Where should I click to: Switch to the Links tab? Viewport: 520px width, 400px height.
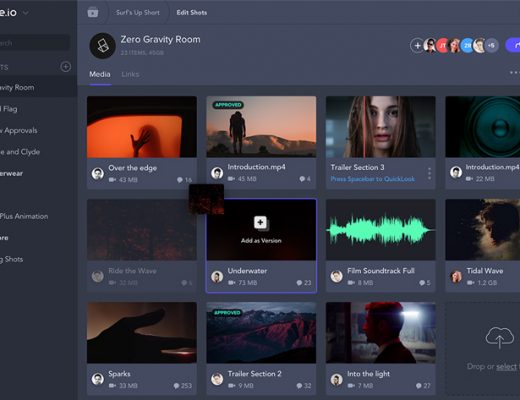pos(130,74)
